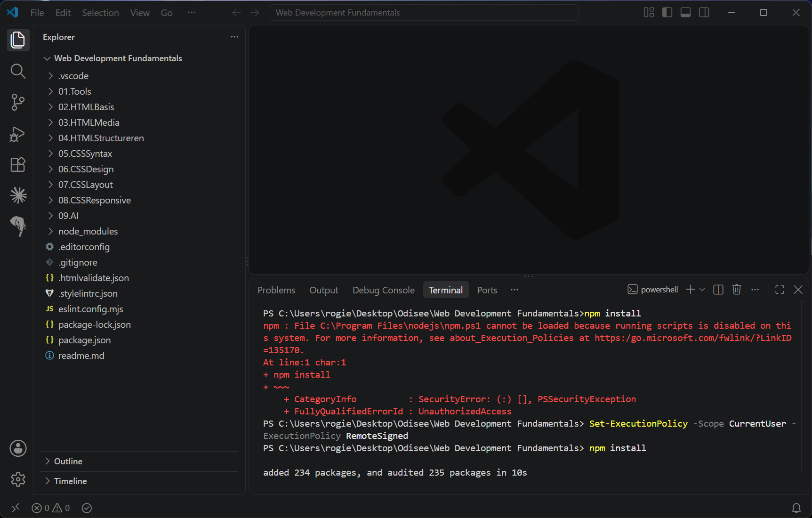Open the Search view in activity bar
Image resolution: width=812 pixels, height=518 pixels.
[x=18, y=71]
